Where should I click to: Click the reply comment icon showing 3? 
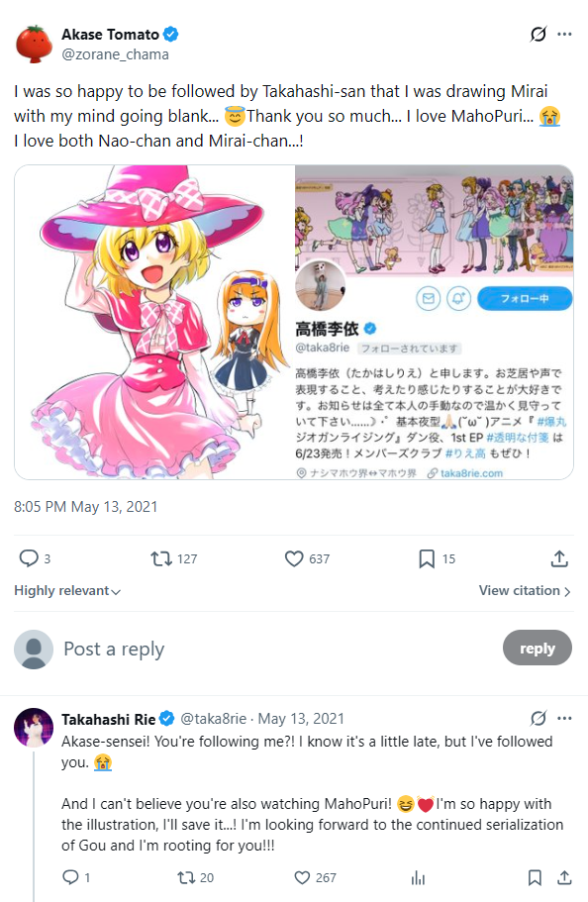tap(29, 558)
